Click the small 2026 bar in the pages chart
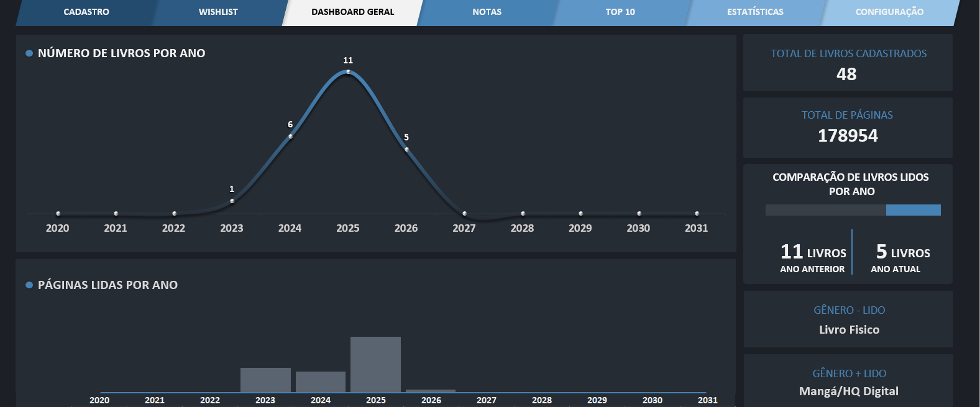This screenshot has width=980, height=407. [x=431, y=391]
